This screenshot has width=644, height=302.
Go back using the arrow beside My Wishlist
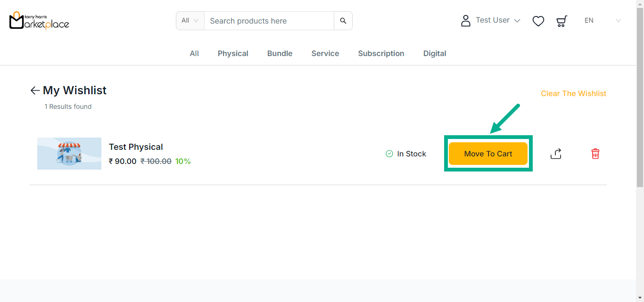pos(35,90)
